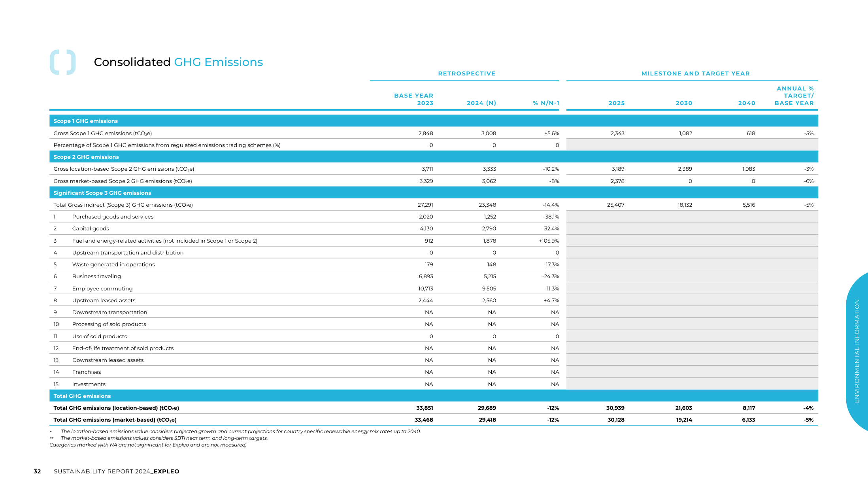Click the 'BASE YEAR 2023' column header
The width and height of the screenshot is (868, 490).
[x=413, y=99]
